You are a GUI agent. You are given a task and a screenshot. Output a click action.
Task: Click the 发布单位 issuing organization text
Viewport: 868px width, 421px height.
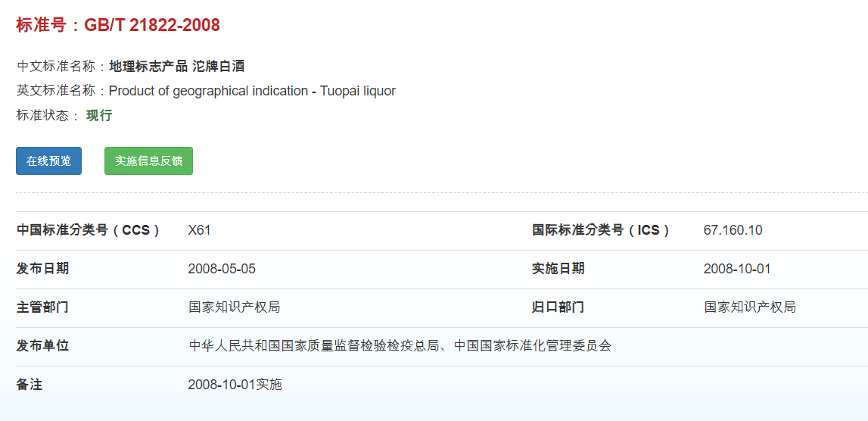coord(400,346)
